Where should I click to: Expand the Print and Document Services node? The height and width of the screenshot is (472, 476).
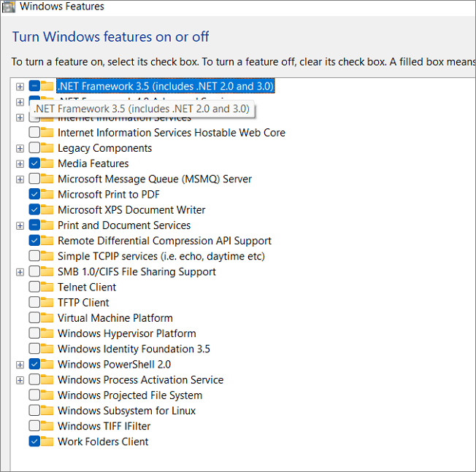(20, 225)
